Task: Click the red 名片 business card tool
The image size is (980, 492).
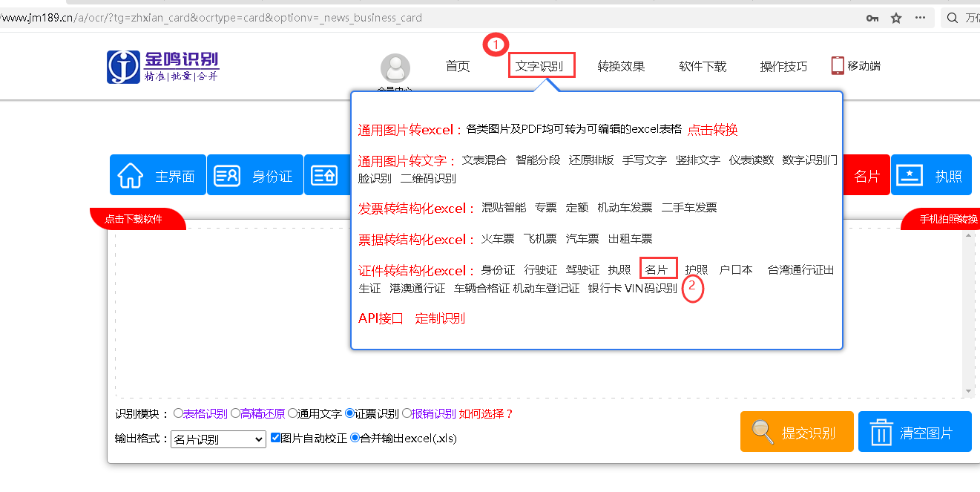Action: tap(866, 174)
